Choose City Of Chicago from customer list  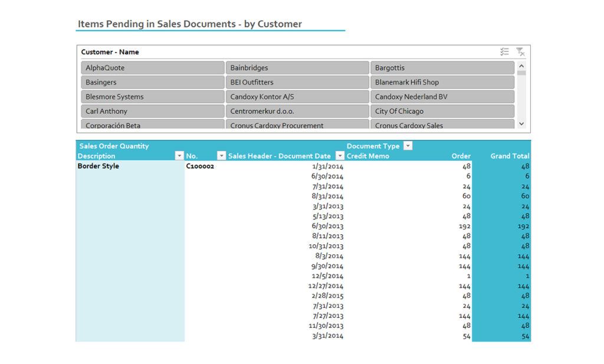click(442, 111)
